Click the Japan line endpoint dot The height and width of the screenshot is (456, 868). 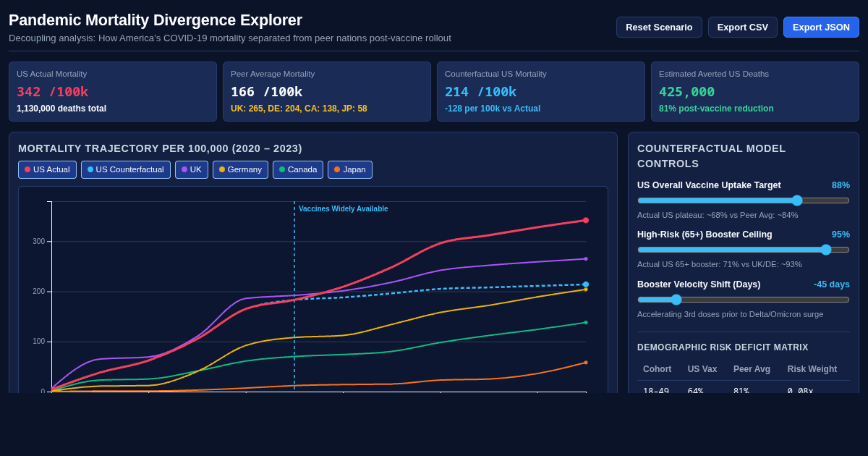pos(586,363)
